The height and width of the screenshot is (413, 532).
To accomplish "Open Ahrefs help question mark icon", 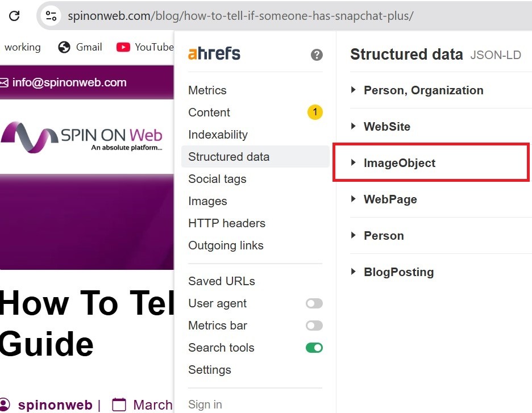I will pyautogui.click(x=317, y=55).
